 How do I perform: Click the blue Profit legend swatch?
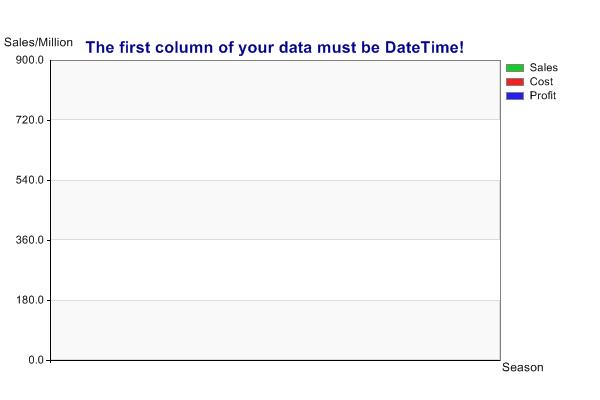tap(515, 96)
